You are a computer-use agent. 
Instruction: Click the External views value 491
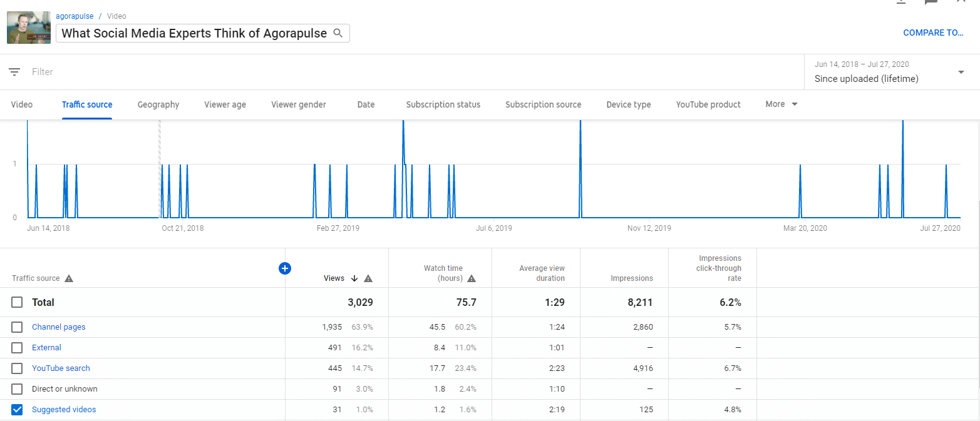coord(336,348)
